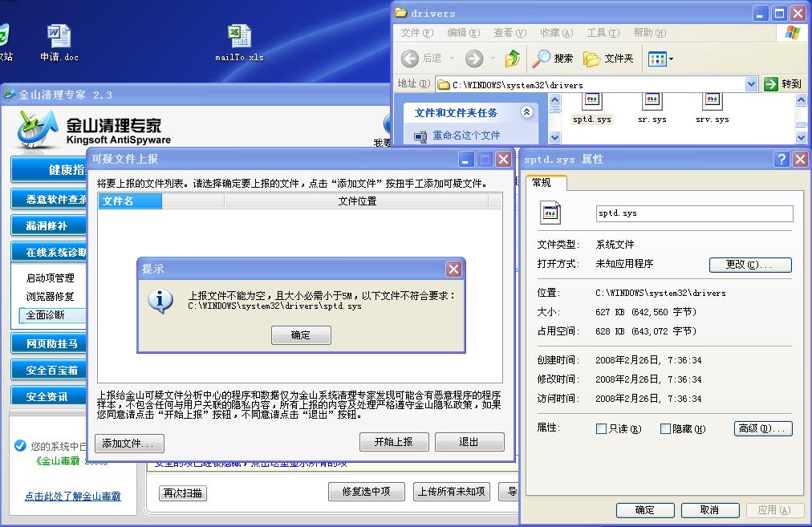
Task: Open the mailTo.xls desktop file
Action: tap(239, 43)
